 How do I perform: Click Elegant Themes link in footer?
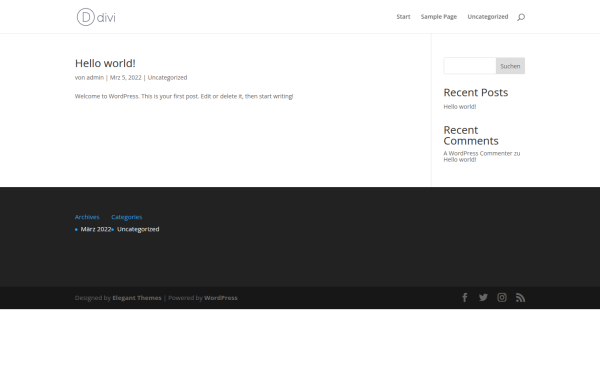click(137, 298)
